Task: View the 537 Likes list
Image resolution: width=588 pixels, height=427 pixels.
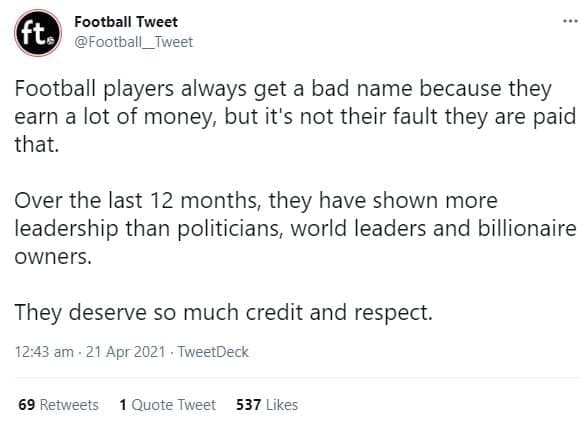Action: [x=267, y=405]
